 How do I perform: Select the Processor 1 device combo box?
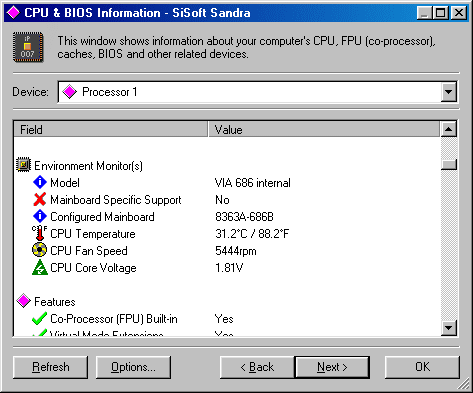pyautogui.click(x=257, y=92)
